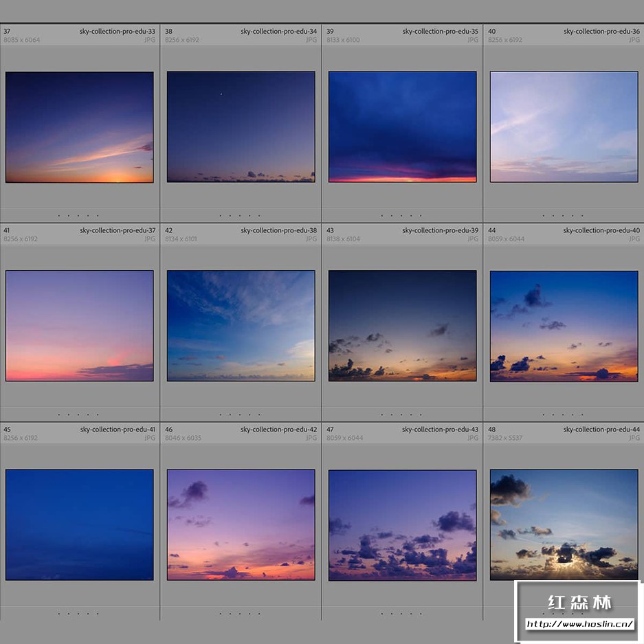
Task: Click dimensions 7382 x 5537 in cell 48
Action: pyautogui.click(x=505, y=438)
